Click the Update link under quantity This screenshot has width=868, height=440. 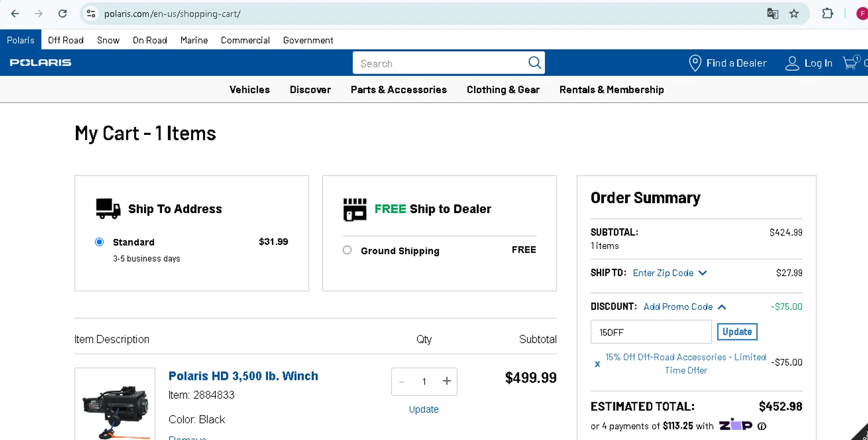point(424,409)
